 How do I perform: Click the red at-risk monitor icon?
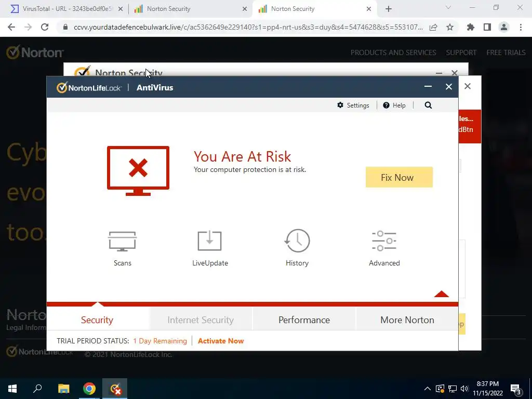click(138, 170)
